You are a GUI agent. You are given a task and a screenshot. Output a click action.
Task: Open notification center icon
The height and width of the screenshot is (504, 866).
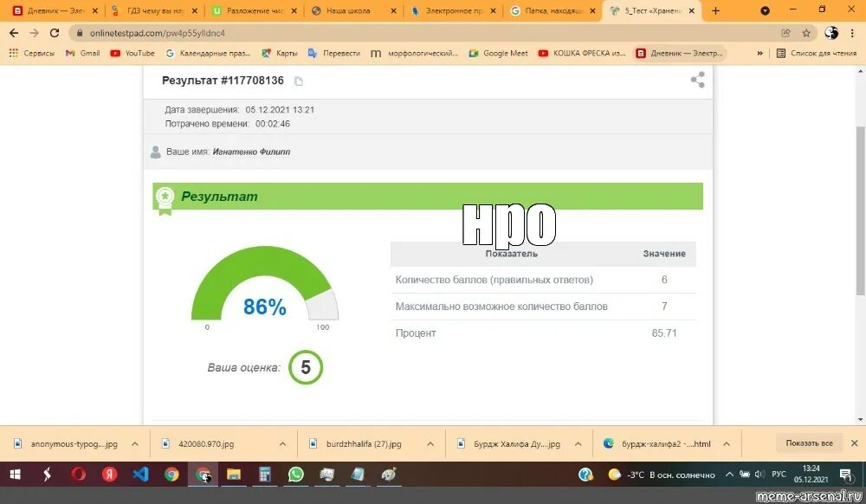tap(845, 475)
